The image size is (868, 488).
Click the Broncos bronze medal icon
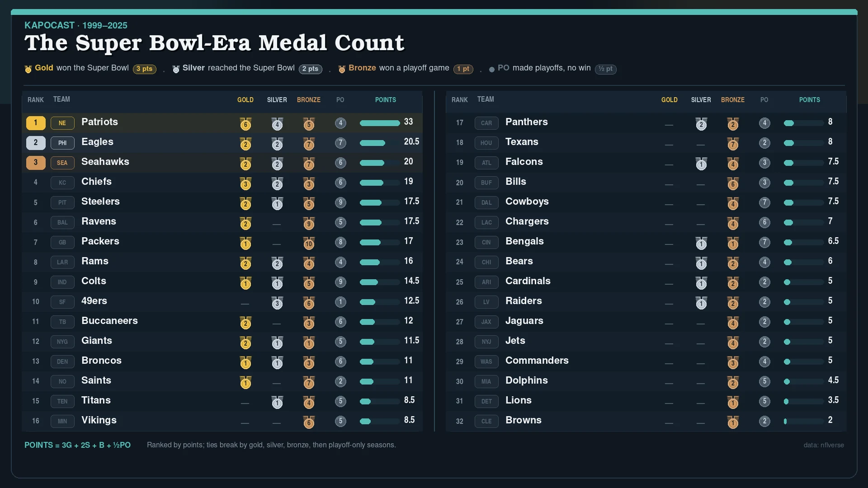tap(309, 362)
